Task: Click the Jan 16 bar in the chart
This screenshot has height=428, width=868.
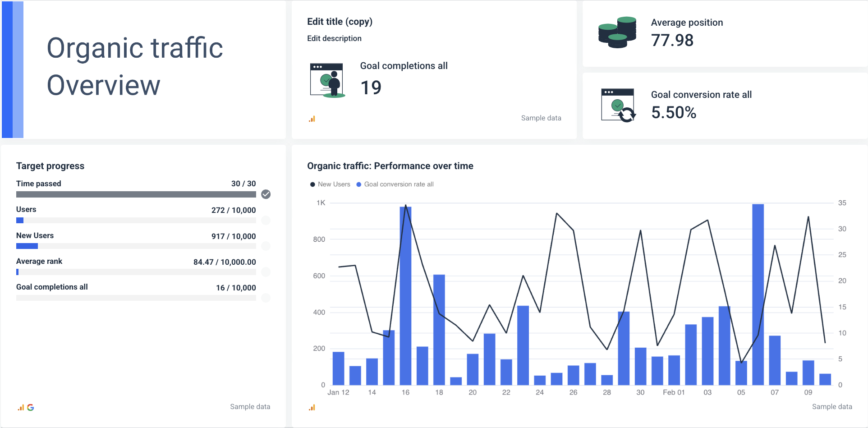Action: (405, 296)
